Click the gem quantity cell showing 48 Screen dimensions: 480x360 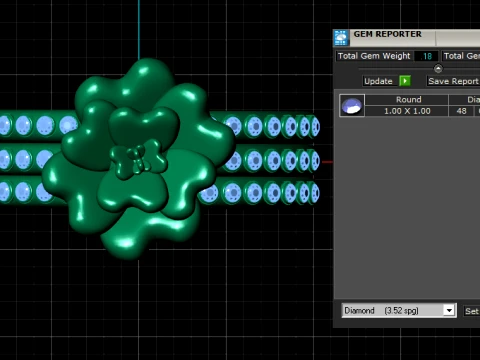pos(461,111)
